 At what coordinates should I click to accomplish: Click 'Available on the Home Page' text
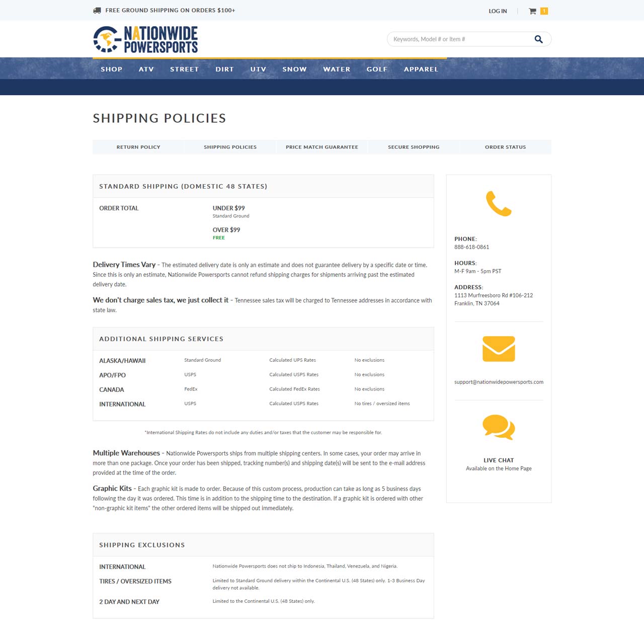tap(499, 468)
